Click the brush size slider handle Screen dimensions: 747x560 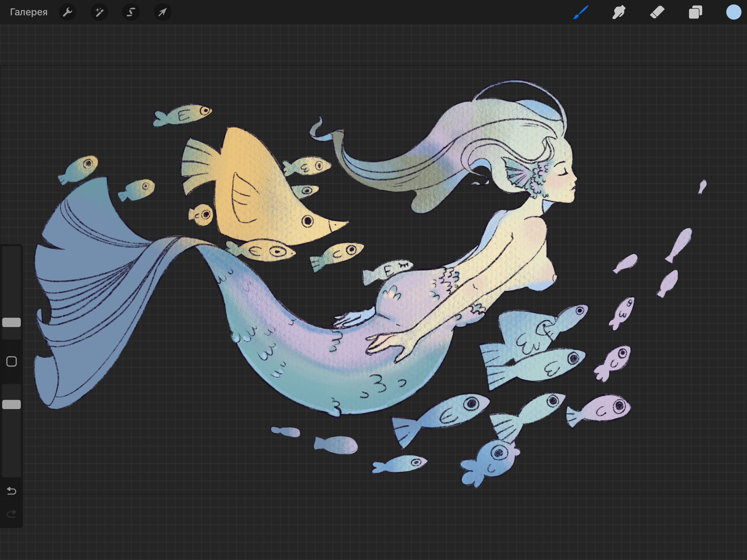coord(11,323)
